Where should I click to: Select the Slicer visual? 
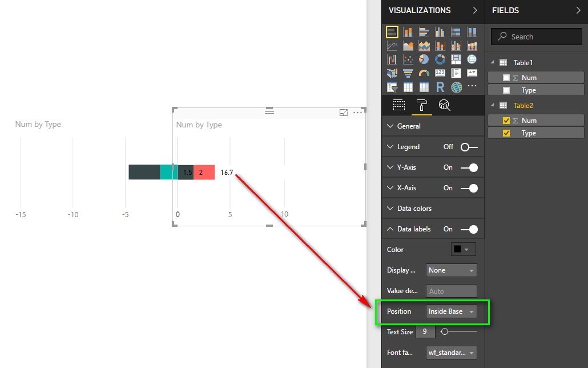pyautogui.click(x=392, y=87)
